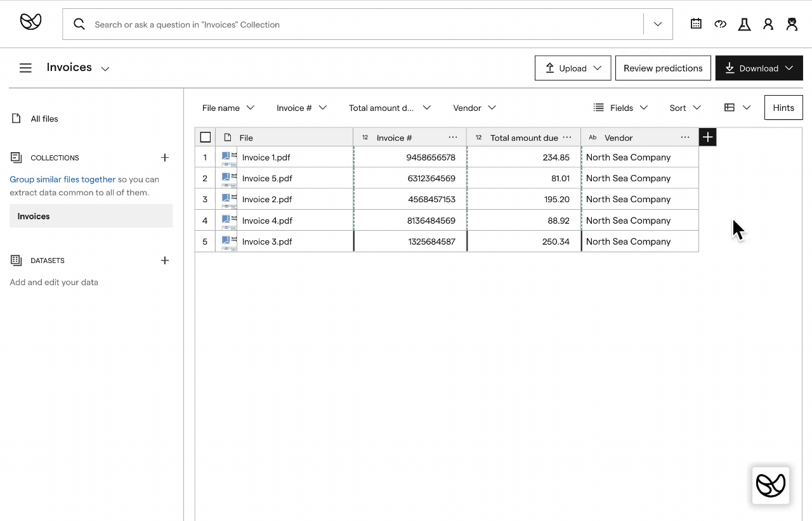Click the Review predictions button
The height and width of the screenshot is (521, 812).
(x=663, y=68)
